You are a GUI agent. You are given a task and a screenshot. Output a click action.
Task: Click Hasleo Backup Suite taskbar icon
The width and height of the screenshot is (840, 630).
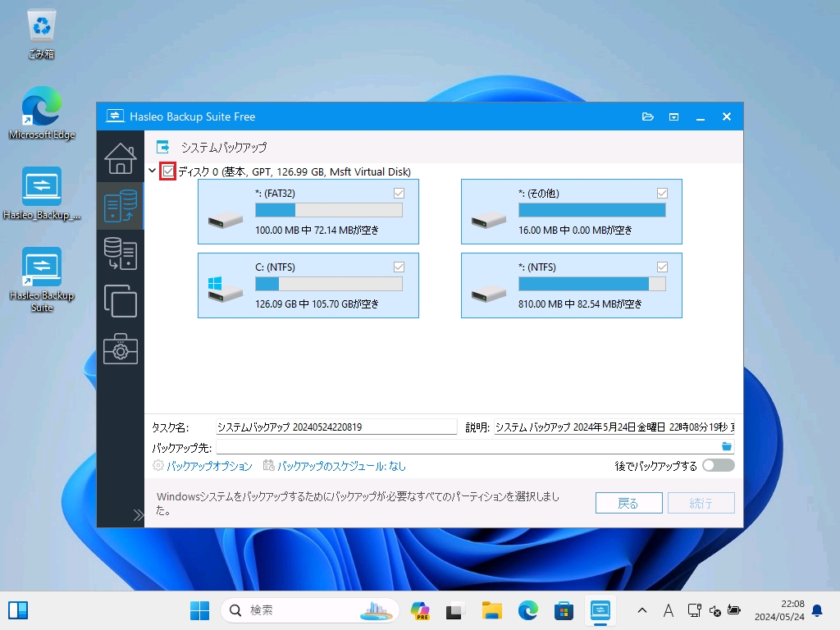click(600, 610)
